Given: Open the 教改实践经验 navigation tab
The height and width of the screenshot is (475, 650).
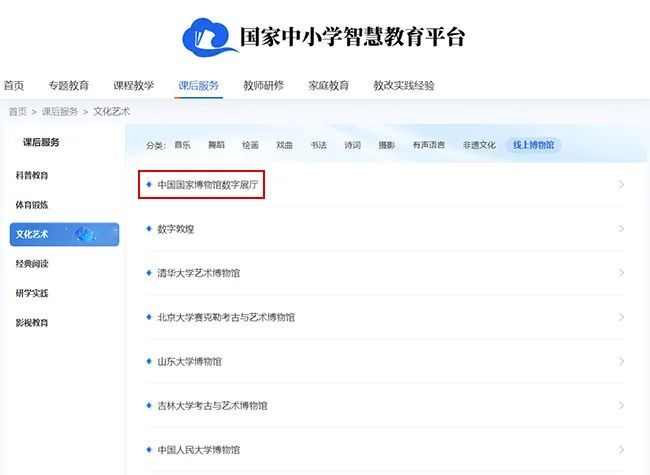Looking at the screenshot, I should (x=404, y=86).
